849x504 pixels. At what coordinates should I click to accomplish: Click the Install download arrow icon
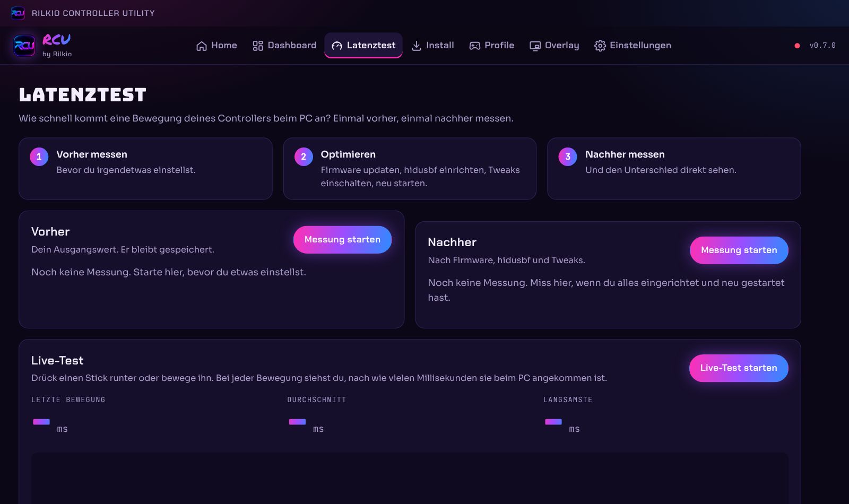[417, 46]
